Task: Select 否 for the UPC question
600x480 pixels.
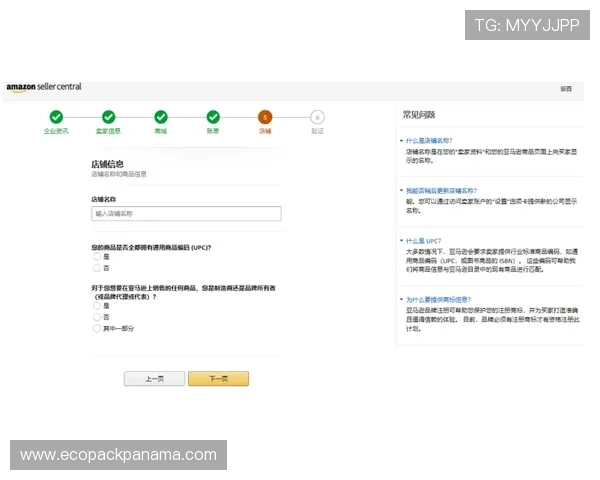Action: [x=97, y=268]
